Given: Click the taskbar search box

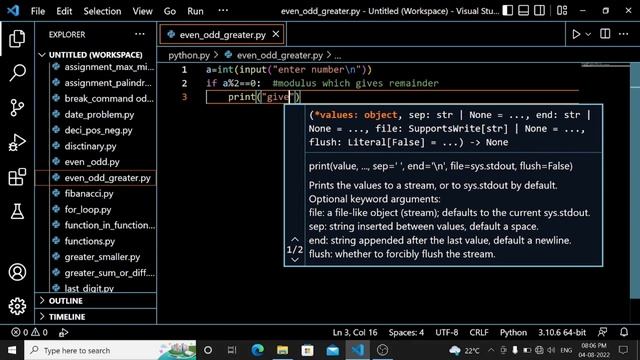Looking at the screenshot, I should pyautogui.click(x=110, y=350).
